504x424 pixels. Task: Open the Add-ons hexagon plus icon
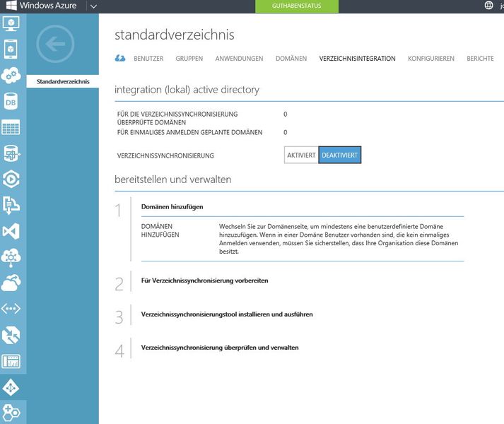pos(11,413)
